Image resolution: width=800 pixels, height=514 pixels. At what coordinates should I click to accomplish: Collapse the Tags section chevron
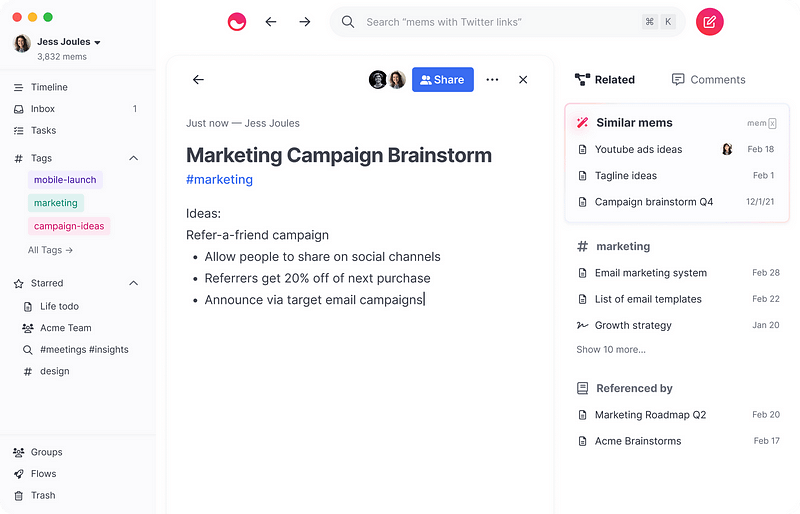tap(134, 158)
